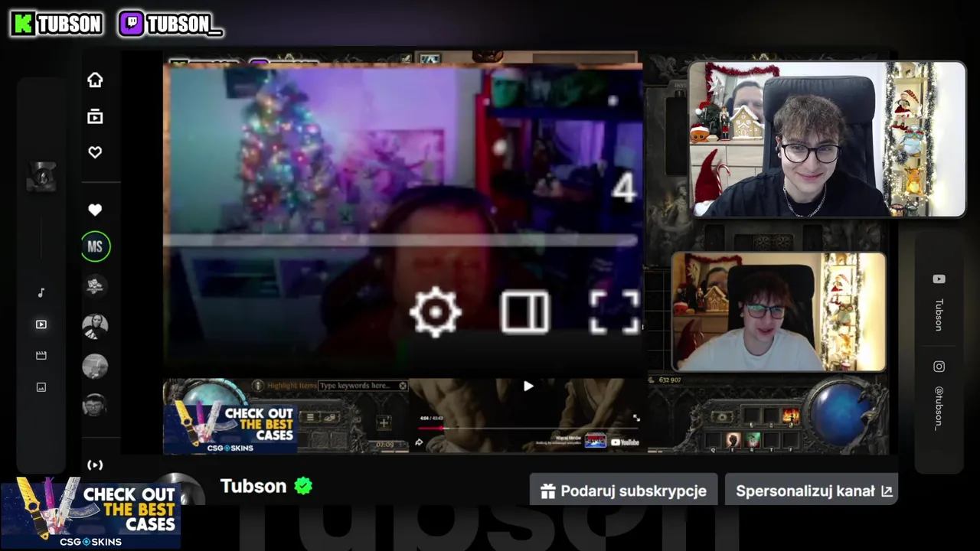Click the Kick TUBSON logo at top

[x=57, y=24]
